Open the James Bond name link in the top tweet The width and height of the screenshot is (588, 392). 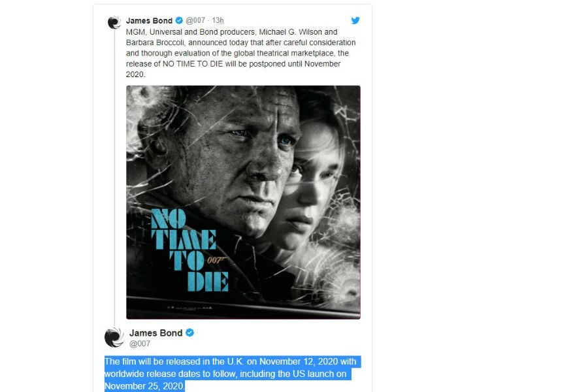149,20
